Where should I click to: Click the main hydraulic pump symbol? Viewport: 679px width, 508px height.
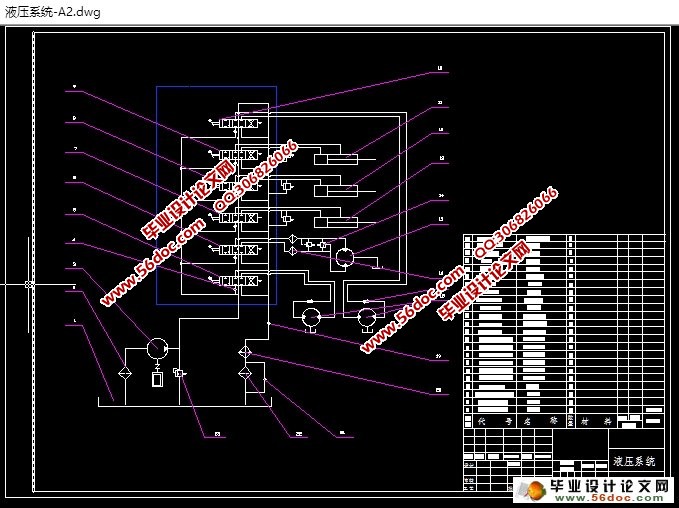pyautogui.click(x=158, y=348)
